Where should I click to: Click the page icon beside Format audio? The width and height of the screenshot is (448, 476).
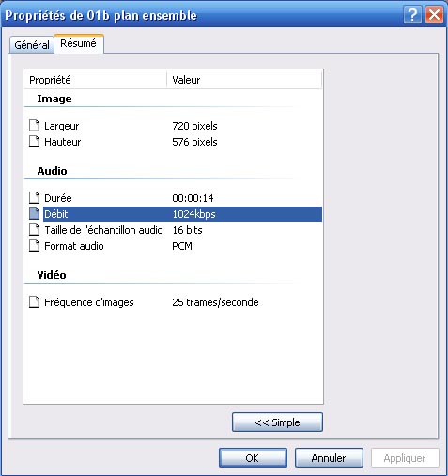tap(34, 246)
